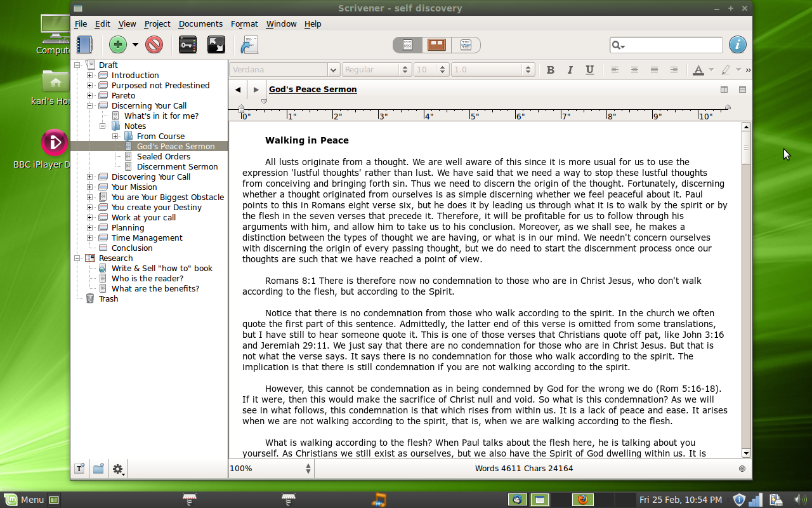Click God's Peace Sermon header title

[x=313, y=90]
